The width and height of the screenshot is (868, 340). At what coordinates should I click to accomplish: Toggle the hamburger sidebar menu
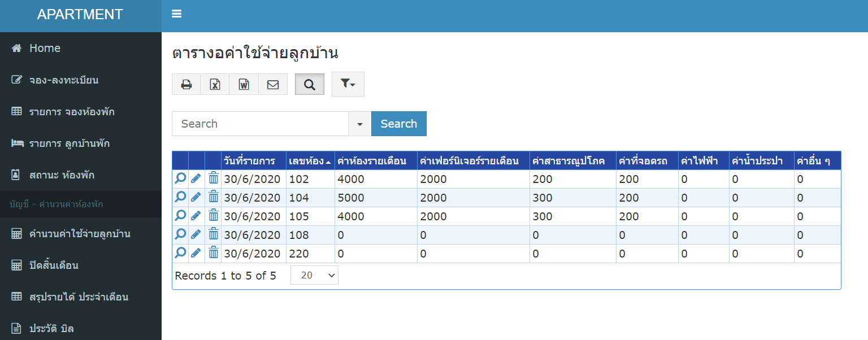(x=176, y=14)
